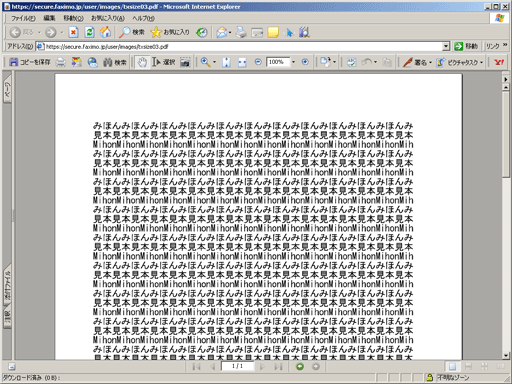Toggle the text Select tool
Screen dimensions: 512x384
coord(164,62)
